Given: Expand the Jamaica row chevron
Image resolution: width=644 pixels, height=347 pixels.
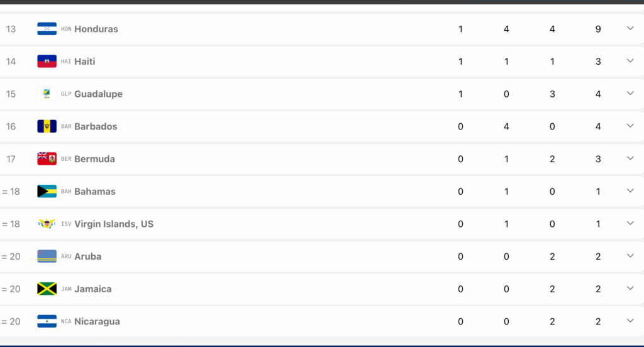Looking at the screenshot, I should [630, 289].
